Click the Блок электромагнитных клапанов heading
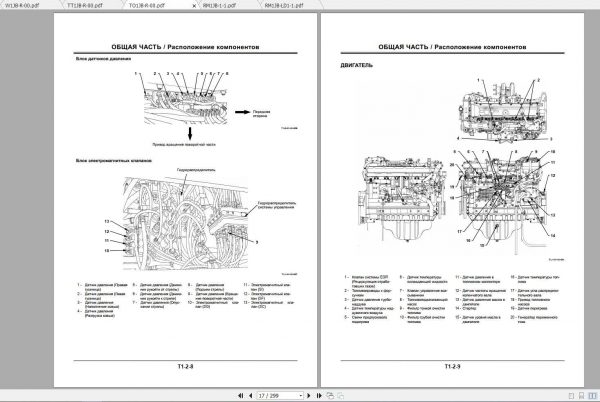Viewport: 600px width, 402px height. [x=114, y=161]
